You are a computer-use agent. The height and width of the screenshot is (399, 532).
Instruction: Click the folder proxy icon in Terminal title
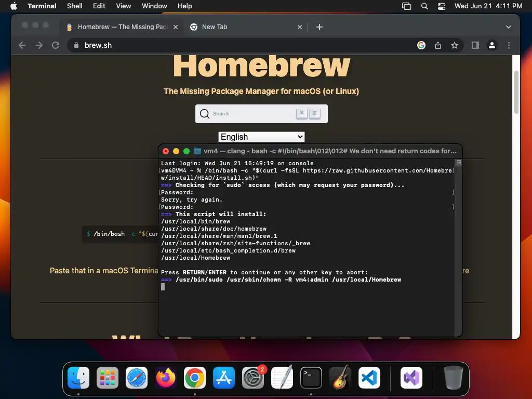(197, 151)
